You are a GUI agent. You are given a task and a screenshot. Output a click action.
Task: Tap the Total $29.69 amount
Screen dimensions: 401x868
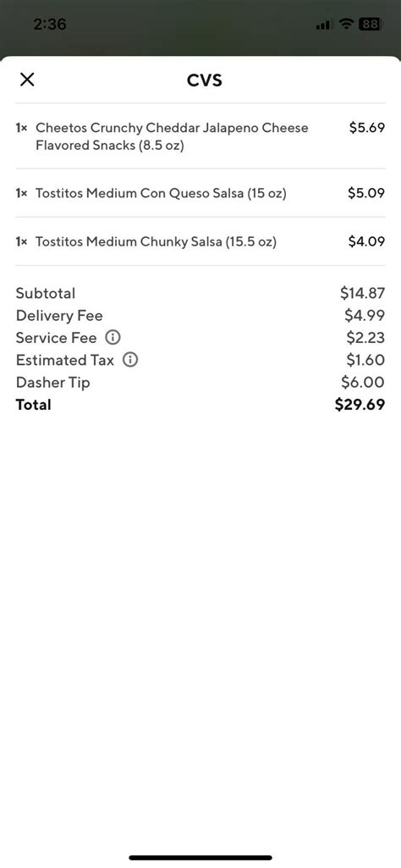point(360,405)
